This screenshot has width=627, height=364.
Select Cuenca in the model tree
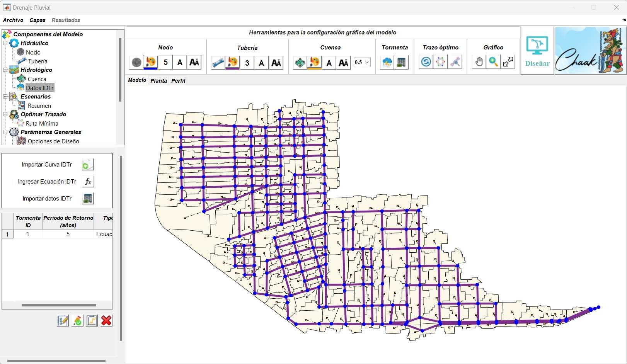(x=37, y=79)
